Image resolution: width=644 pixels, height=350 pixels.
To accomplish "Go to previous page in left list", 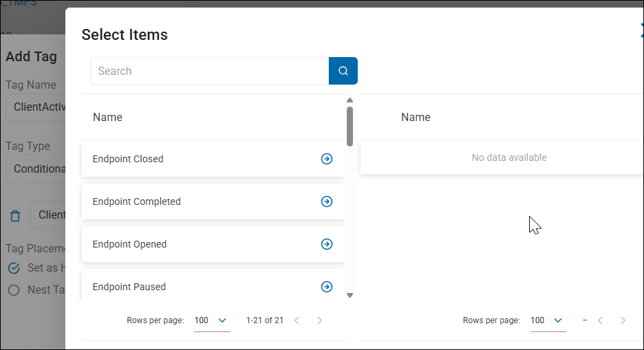I will click(297, 320).
